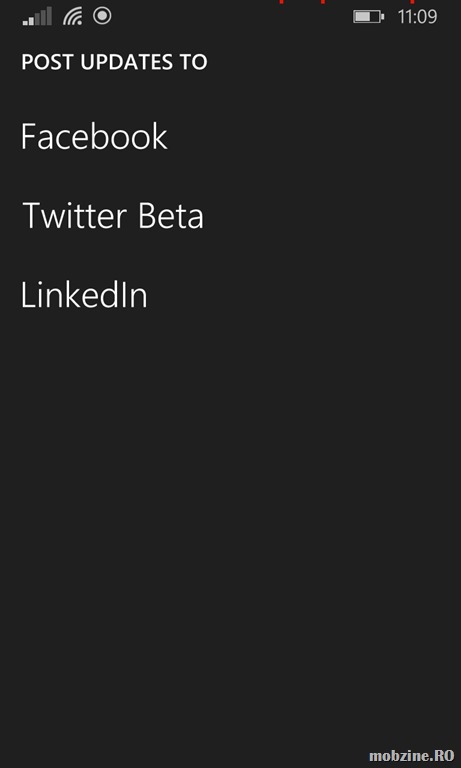Tap the word Beta in Twitter Beta
Screen dimensions: 461x768
(170, 216)
